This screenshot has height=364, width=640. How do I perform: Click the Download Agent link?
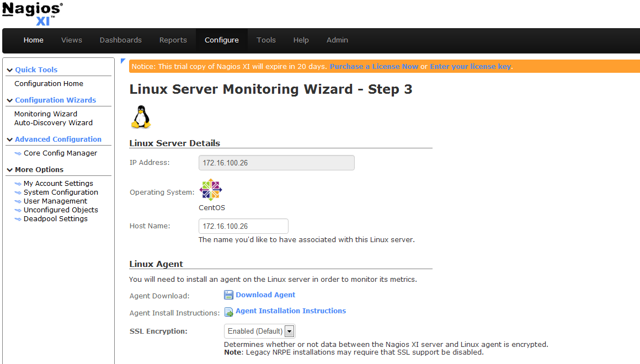[265, 295]
